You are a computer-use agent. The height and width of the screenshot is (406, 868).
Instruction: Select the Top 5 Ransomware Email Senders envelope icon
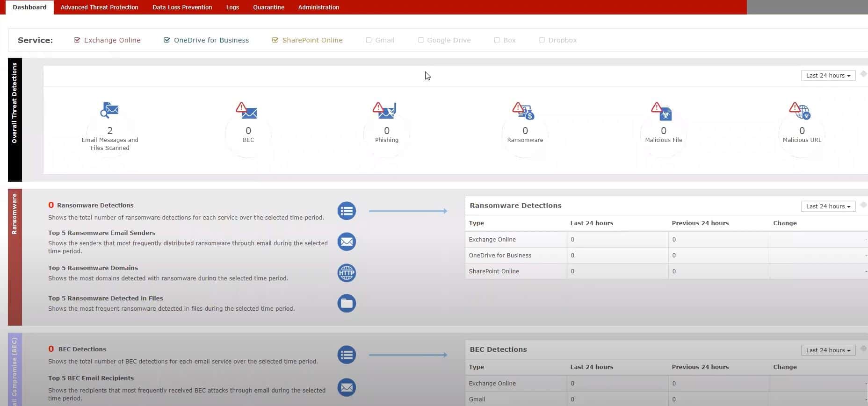[x=347, y=242]
